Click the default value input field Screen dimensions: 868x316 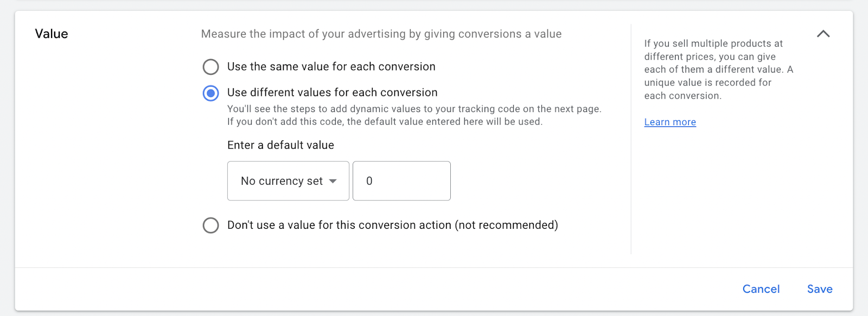(x=401, y=181)
